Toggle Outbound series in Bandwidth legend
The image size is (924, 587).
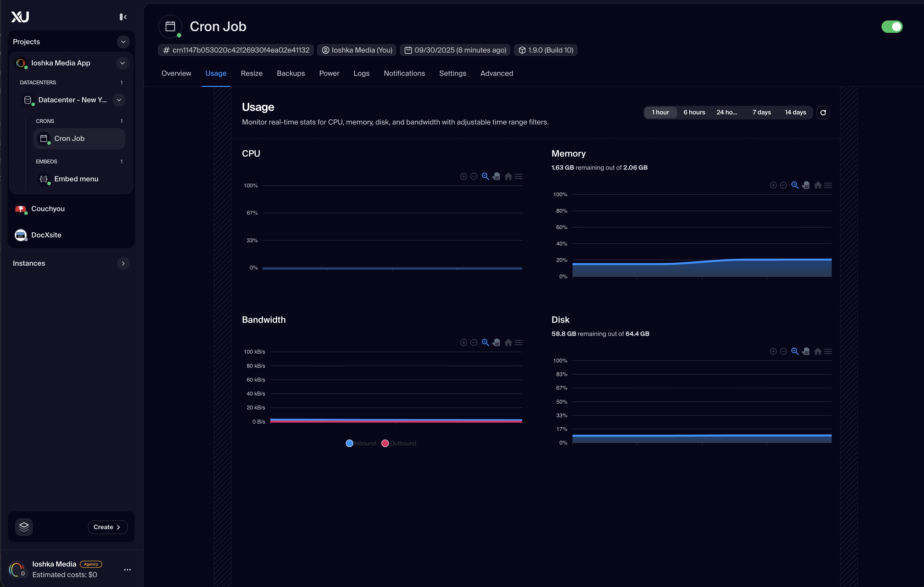[399, 443]
